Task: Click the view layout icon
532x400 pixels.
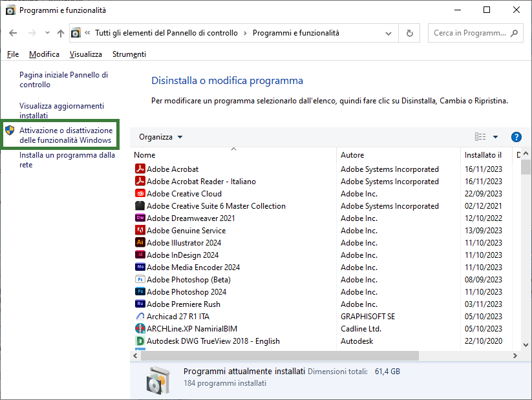Action: click(x=480, y=137)
